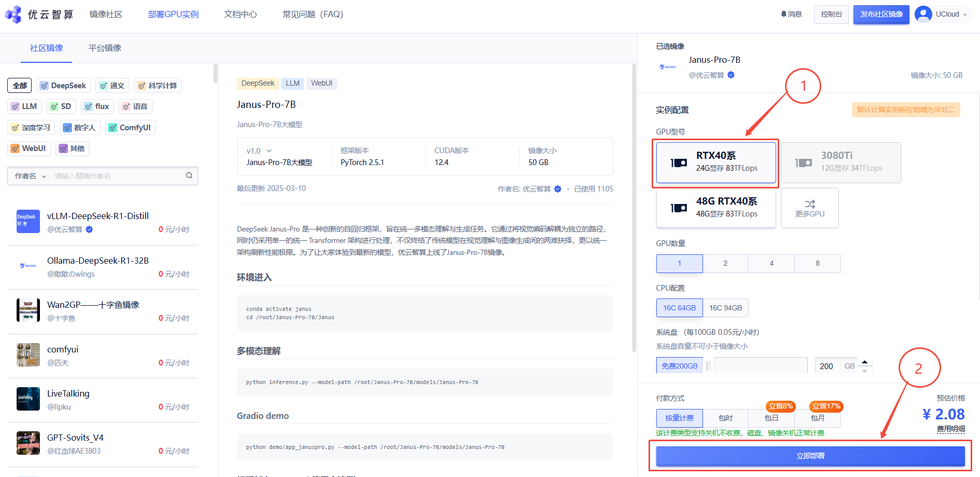Open the LiveTalking image thumbnail
980x477 pixels.
[28, 399]
